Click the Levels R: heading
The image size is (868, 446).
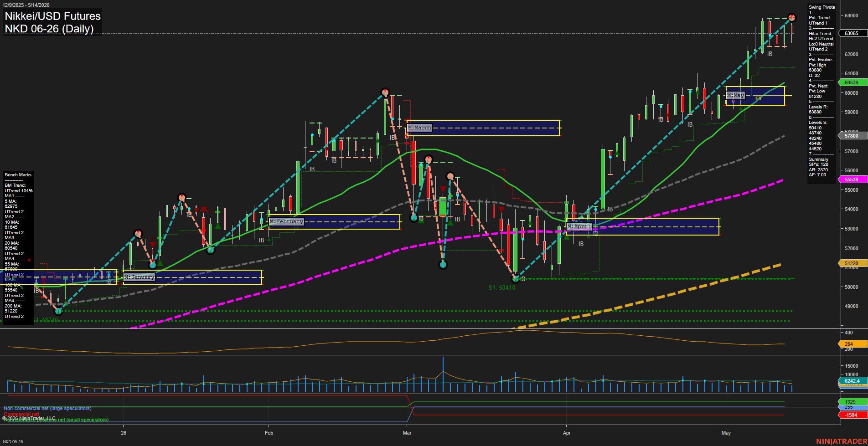point(818,107)
